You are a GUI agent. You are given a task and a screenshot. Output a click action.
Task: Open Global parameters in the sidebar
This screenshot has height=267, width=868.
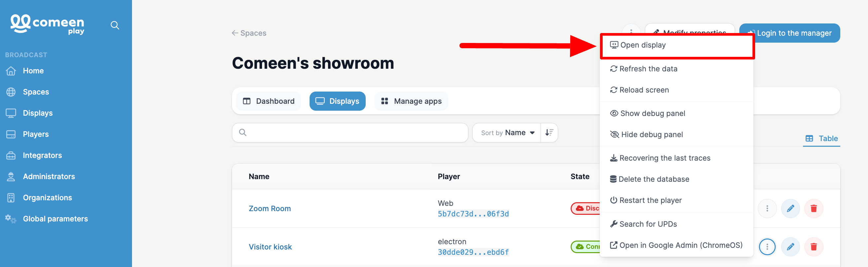tap(55, 219)
